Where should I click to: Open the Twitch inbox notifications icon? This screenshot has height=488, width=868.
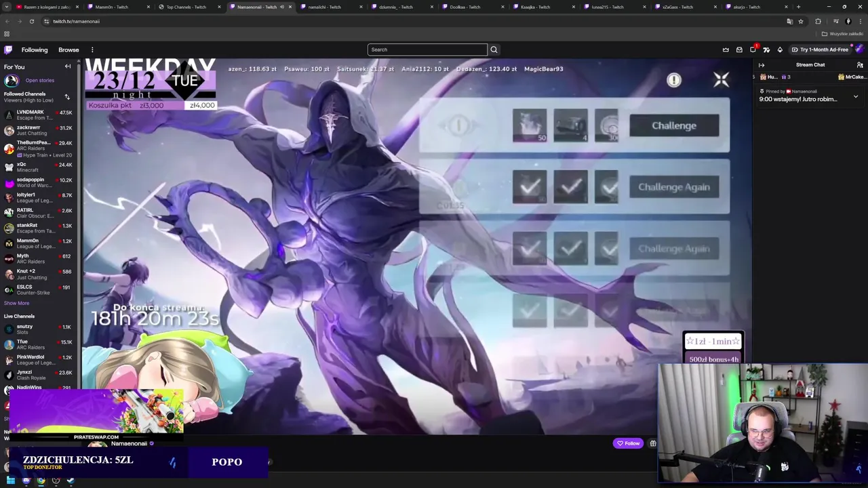[x=739, y=49]
